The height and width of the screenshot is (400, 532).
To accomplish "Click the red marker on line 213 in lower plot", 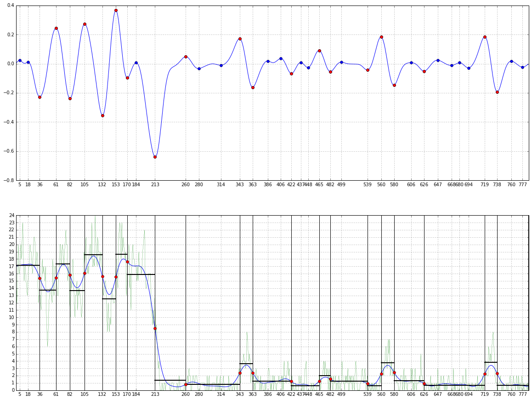I will [155, 328].
